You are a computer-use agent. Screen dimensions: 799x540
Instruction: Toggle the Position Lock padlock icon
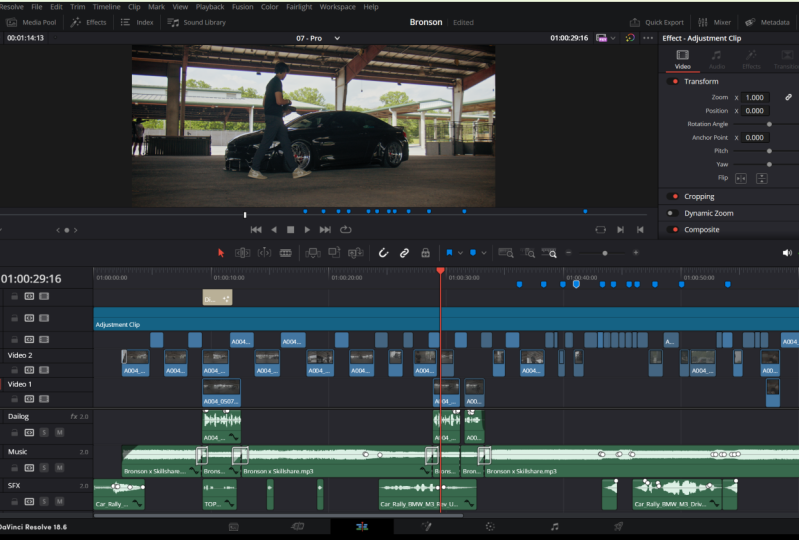[x=425, y=253]
